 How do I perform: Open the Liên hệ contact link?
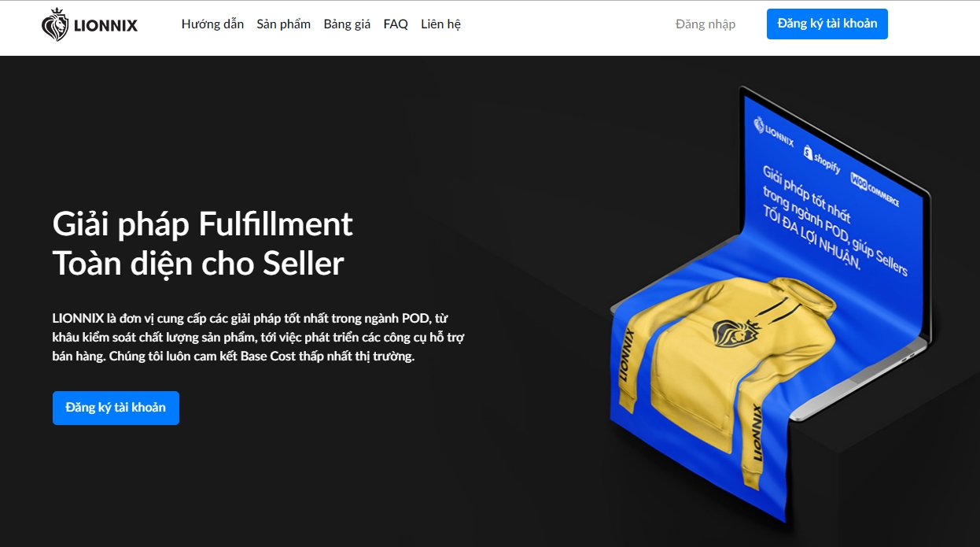tap(440, 24)
